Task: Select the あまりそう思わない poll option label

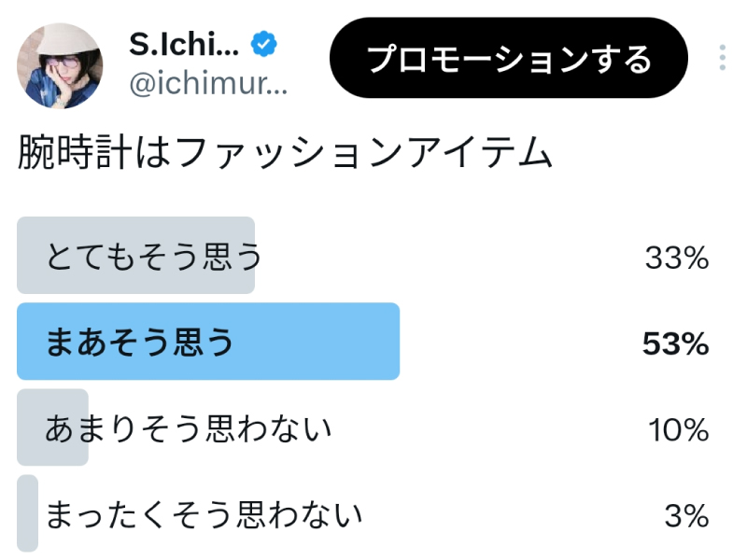Action: click(x=189, y=428)
